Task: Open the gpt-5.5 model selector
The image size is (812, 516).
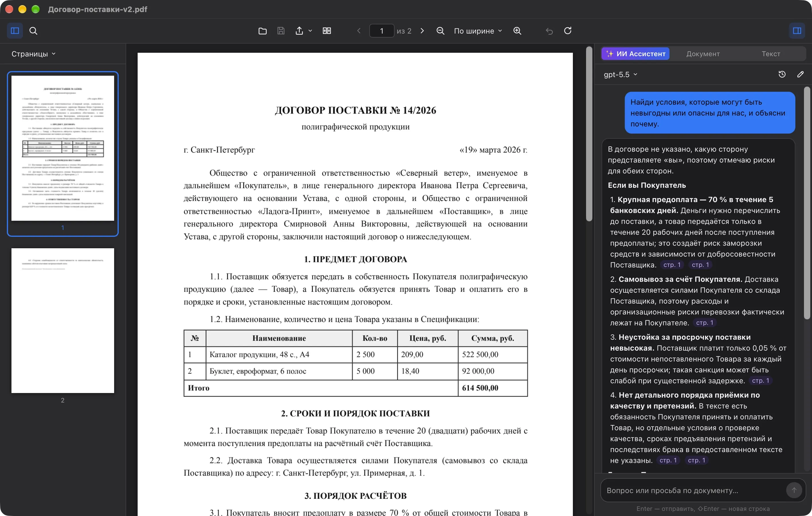Action: click(620, 74)
